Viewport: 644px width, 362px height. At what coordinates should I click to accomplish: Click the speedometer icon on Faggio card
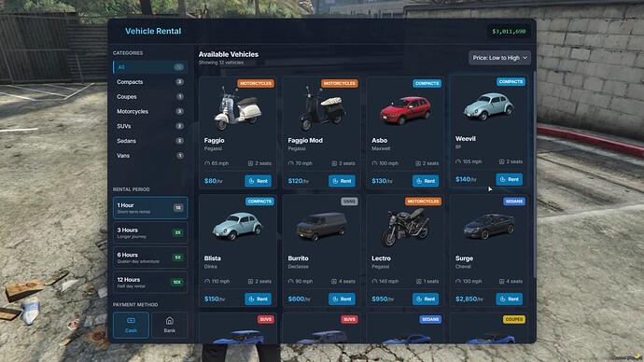(207, 163)
